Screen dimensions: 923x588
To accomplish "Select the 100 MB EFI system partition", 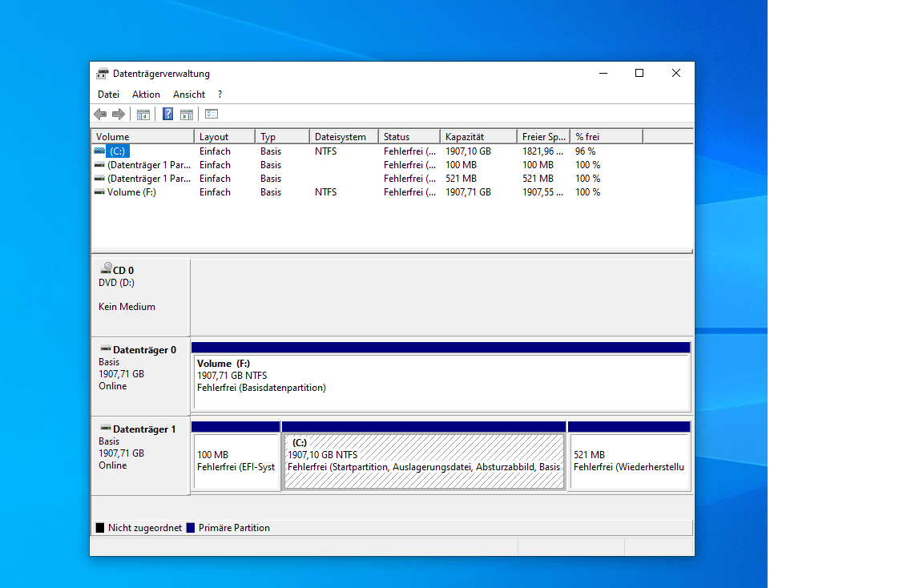I will pyautogui.click(x=236, y=461).
